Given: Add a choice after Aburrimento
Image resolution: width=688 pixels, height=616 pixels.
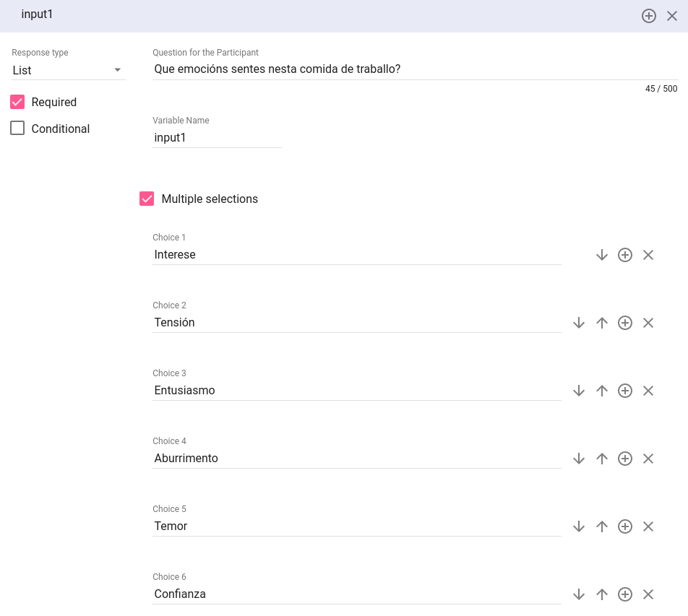Looking at the screenshot, I should point(625,459).
